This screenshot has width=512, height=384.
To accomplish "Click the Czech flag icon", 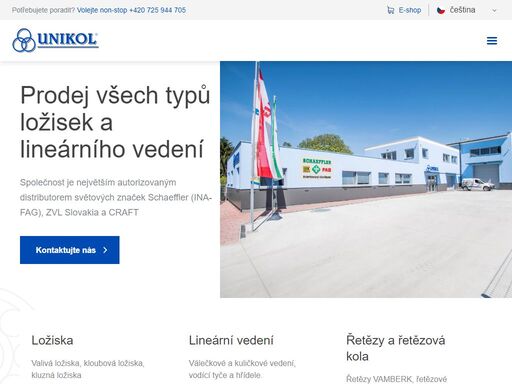I will 441,10.
